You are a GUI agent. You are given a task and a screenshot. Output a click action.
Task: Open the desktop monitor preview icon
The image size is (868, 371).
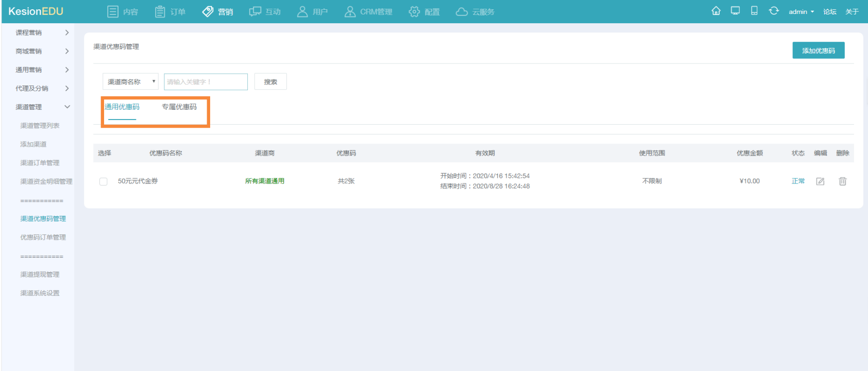735,11
